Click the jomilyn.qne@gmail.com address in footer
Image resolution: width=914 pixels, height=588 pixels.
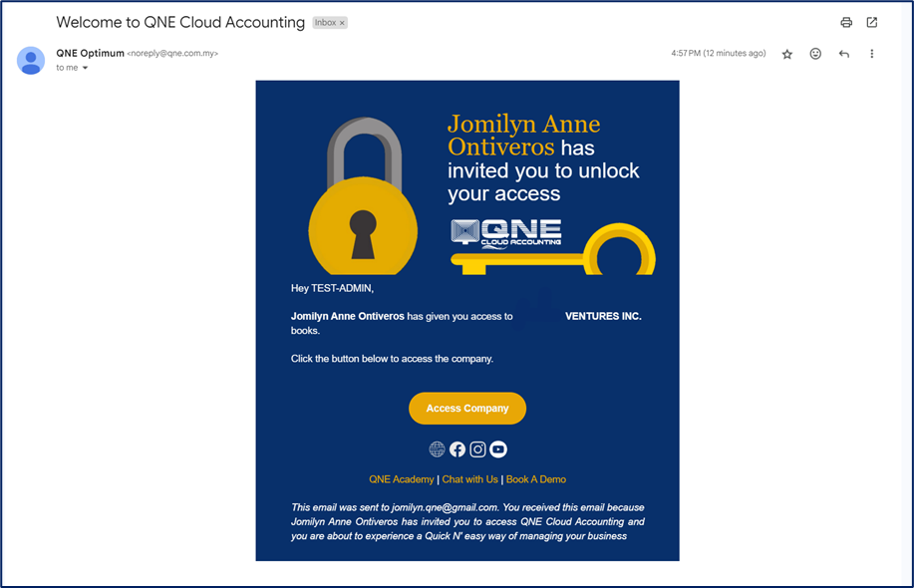coord(445,507)
